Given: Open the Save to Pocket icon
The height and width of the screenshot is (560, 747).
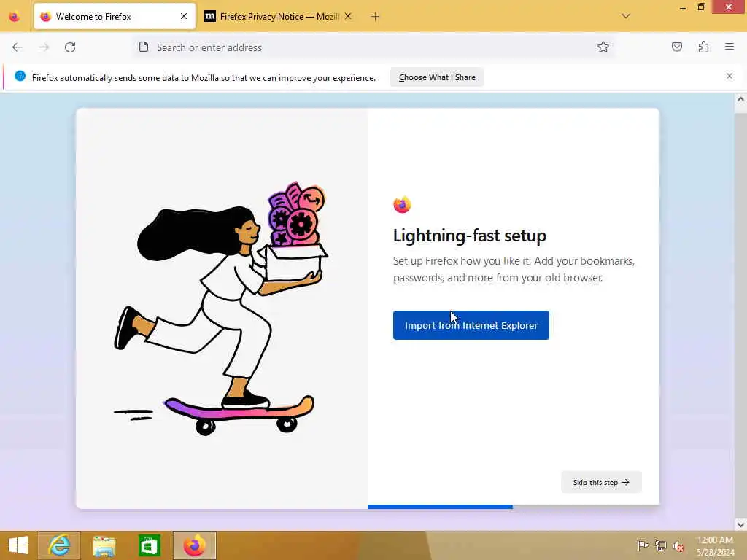Looking at the screenshot, I should click(677, 47).
